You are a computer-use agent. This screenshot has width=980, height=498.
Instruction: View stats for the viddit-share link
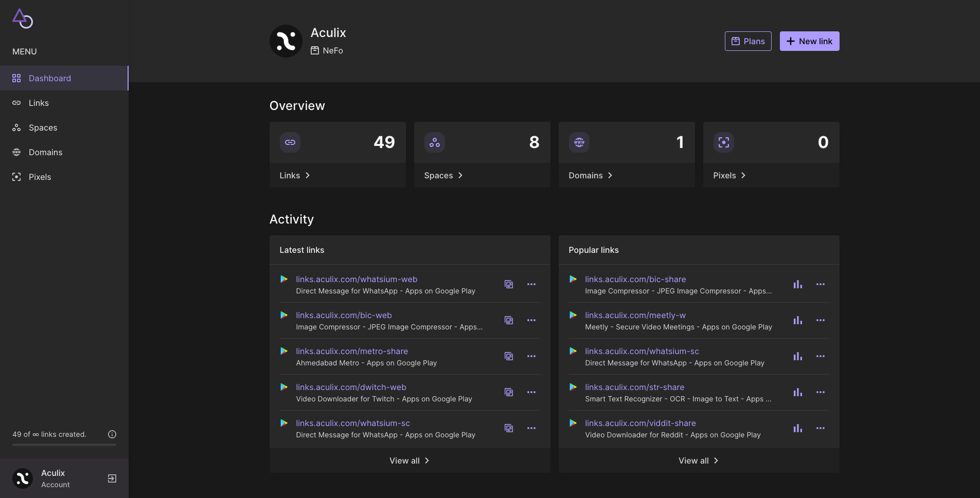(798, 428)
